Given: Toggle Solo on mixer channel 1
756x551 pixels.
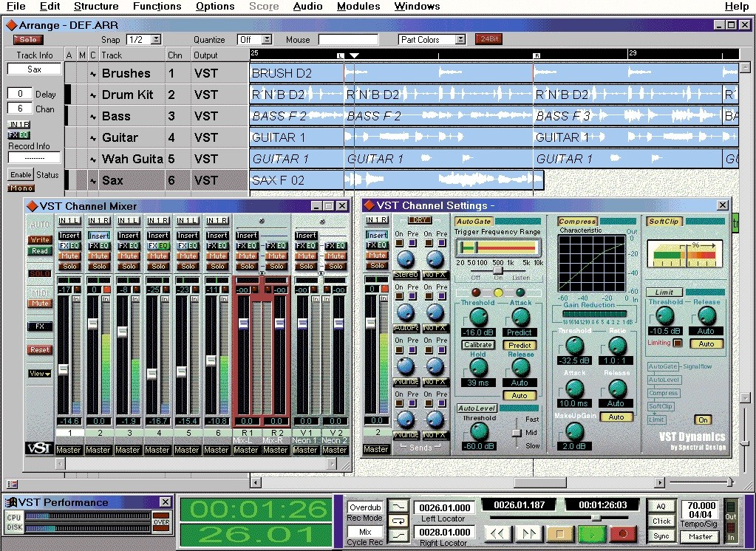Looking at the screenshot, I should click(x=70, y=267).
